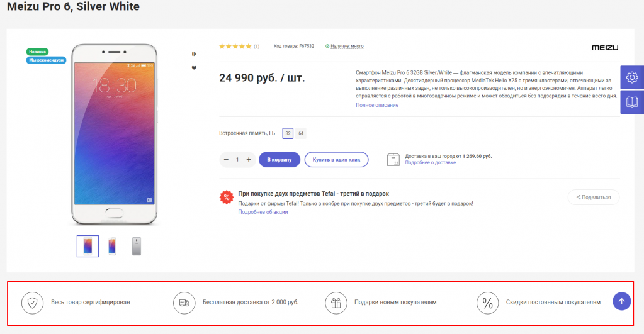
Task: Open 'Полное описание' link
Action: [x=377, y=105]
